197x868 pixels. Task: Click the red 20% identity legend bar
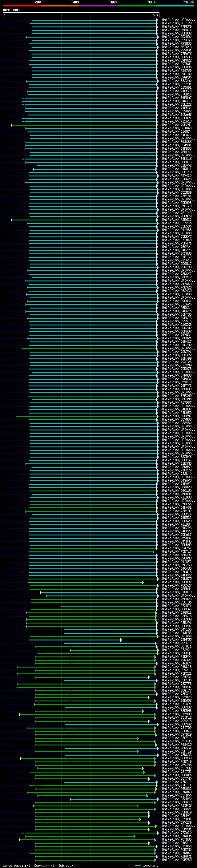[x=22, y=6]
